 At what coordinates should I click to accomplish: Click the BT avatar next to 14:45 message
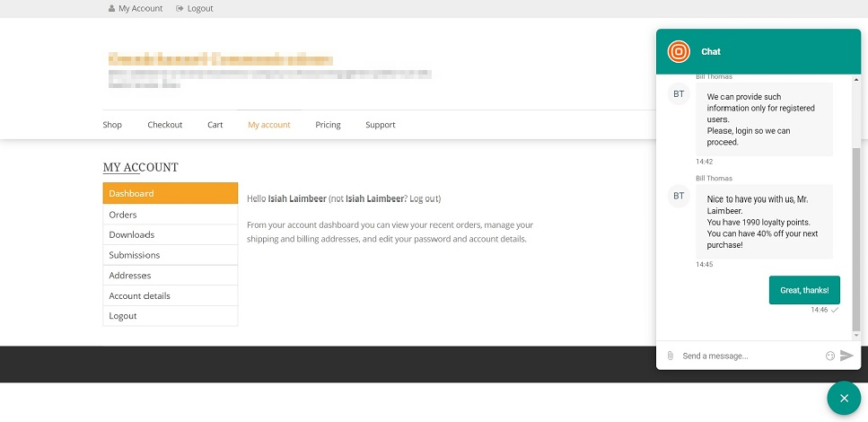679,196
